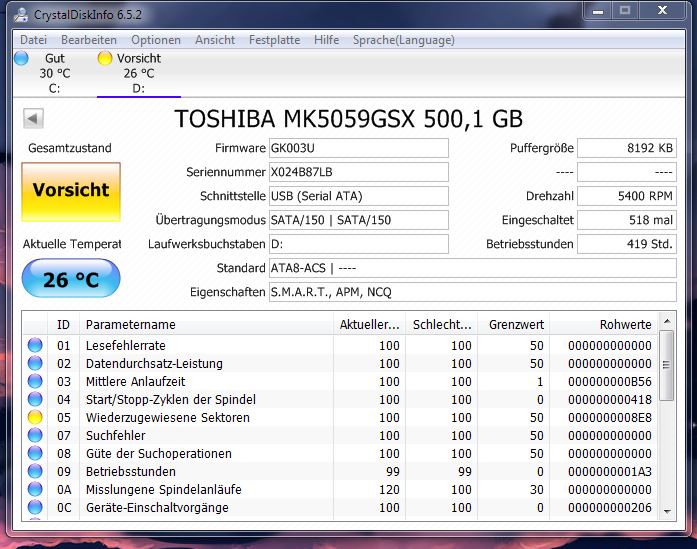Click the Parametername column header
Image resolution: width=697 pixels, height=549 pixels.
(206, 325)
